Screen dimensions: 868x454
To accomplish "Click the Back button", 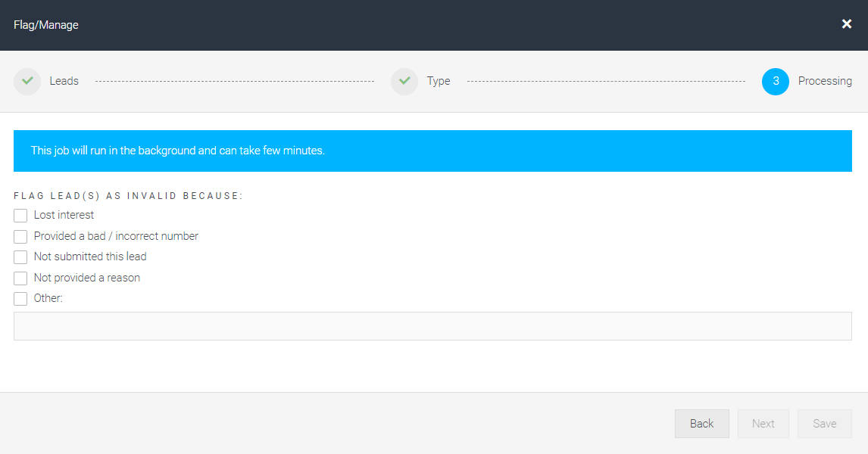I will coord(702,424).
